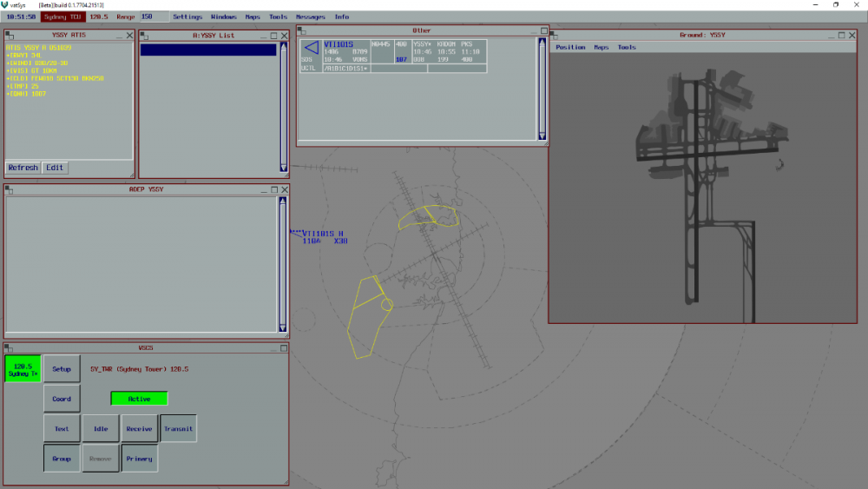Click the VSCS panel corner icon
This screenshot has width=868, height=489.
coord(8,347)
